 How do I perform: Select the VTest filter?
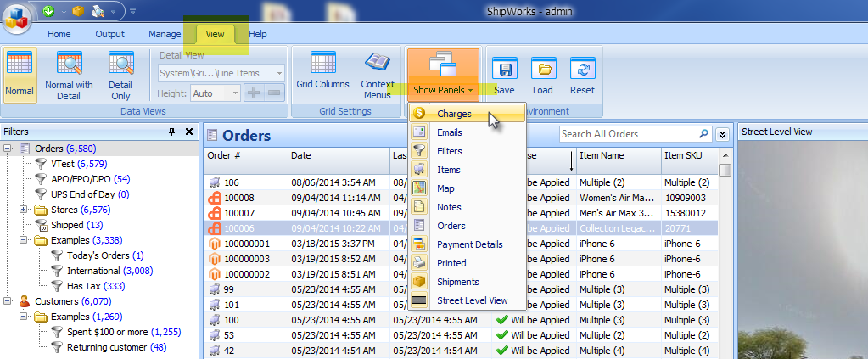pos(71,164)
